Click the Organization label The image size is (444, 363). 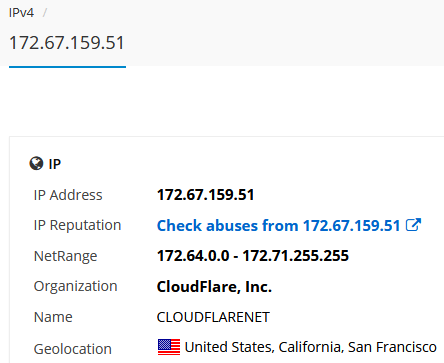(76, 286)
